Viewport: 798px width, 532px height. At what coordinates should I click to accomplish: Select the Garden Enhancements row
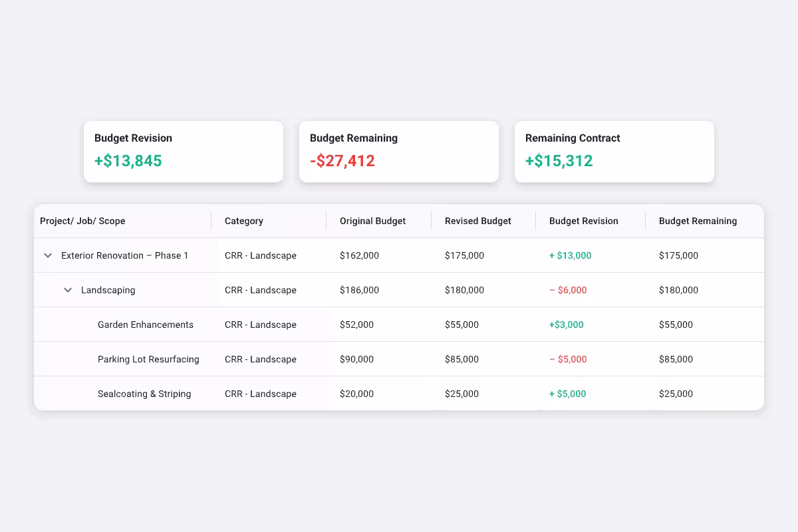pos(146,325)
